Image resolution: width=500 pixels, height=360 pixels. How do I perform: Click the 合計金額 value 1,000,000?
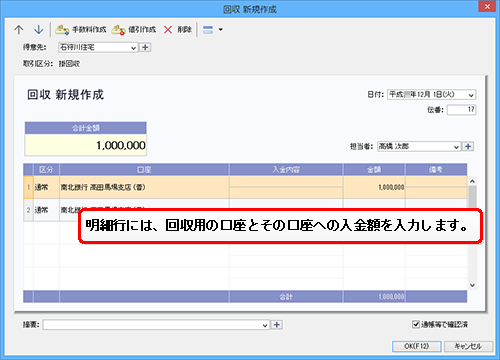(86, 145)
